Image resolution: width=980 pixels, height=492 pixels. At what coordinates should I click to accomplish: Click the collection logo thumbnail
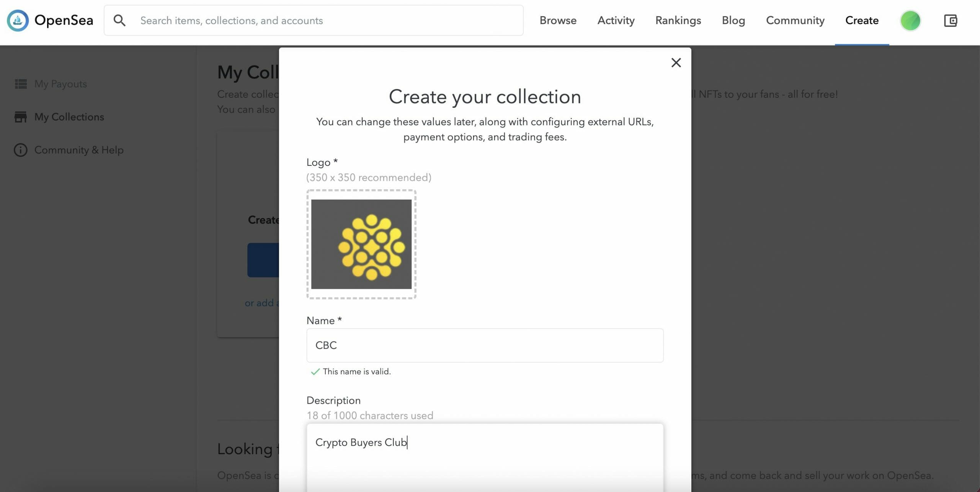click(361, 244)
